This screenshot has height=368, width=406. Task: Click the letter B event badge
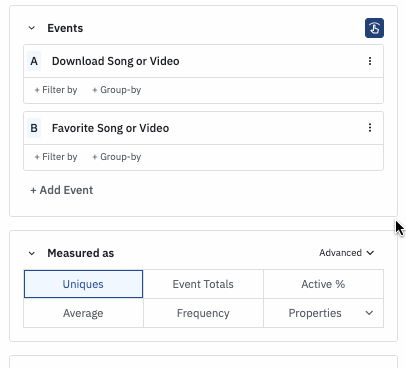(34, 128)
